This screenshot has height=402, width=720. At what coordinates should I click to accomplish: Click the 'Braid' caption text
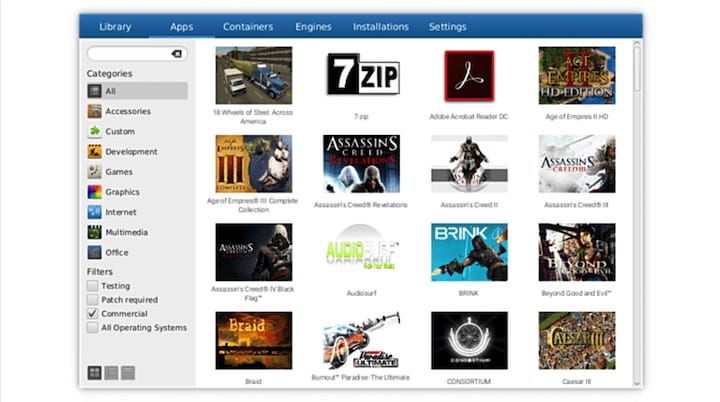point(253,381)
